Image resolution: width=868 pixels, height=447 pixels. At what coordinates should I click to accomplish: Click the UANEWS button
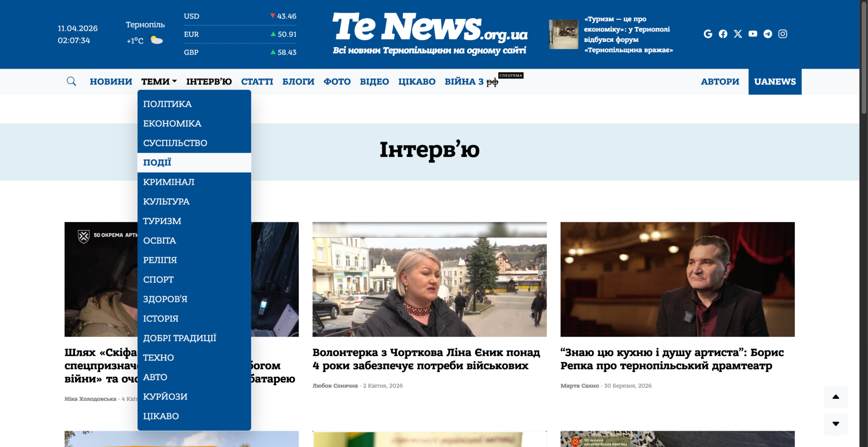pyautogui.click(x=775, y=82)
